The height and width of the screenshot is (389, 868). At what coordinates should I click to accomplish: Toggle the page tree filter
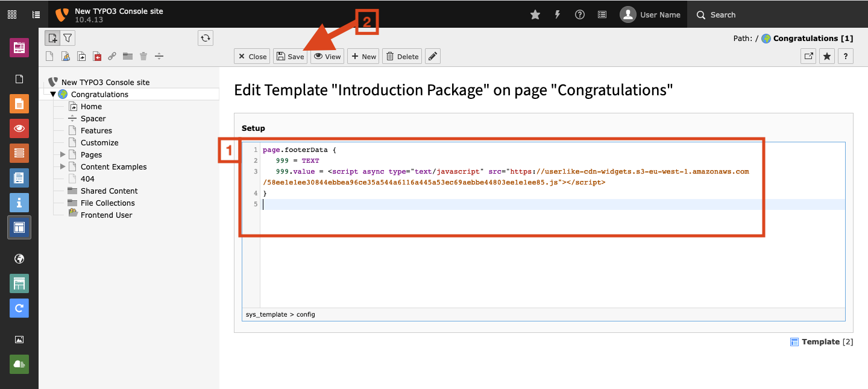tap(68, 38)
